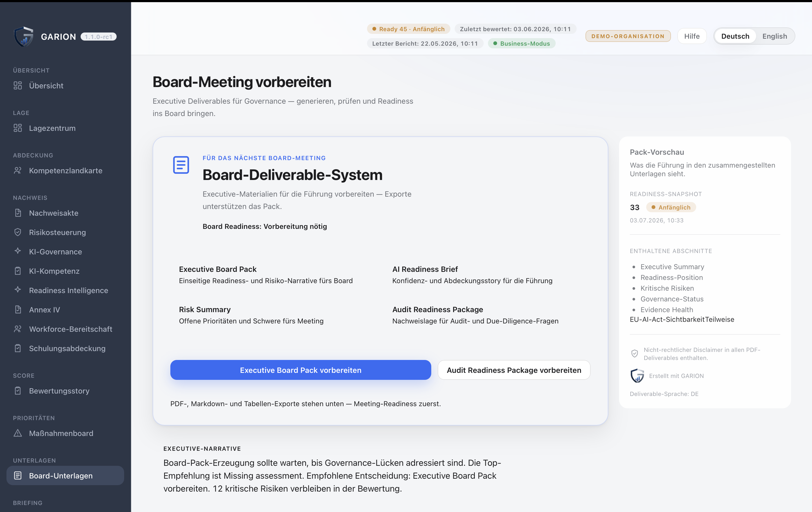Click the Letzter Bericht timestamp pill
Screen dimensions: 812x512
425,44
